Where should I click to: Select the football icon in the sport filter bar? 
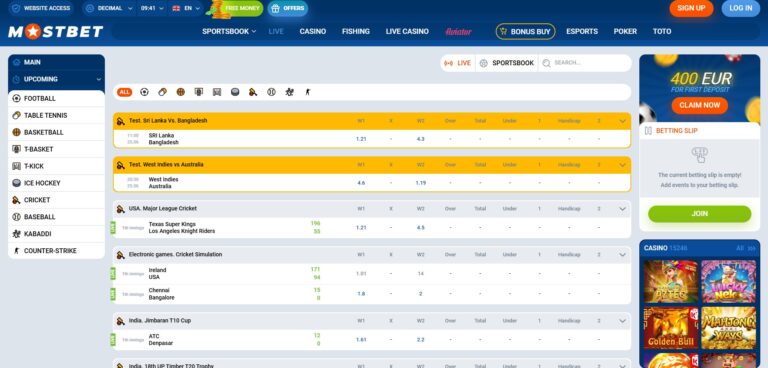(144, 92)
